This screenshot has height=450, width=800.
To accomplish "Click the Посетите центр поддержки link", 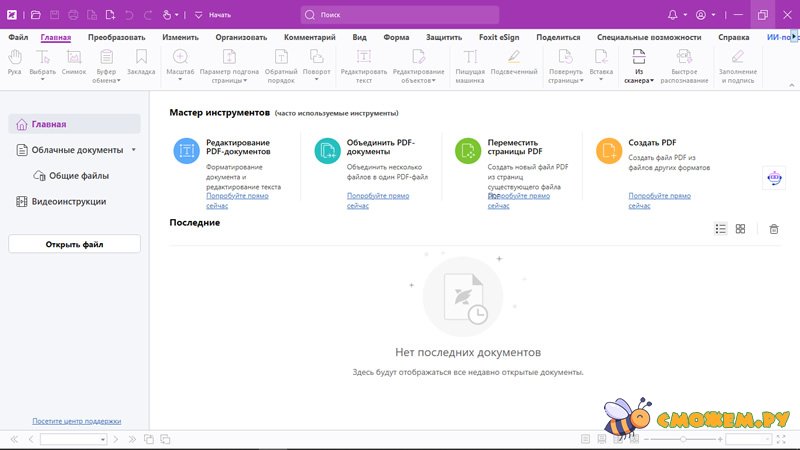I will point(76,421).
